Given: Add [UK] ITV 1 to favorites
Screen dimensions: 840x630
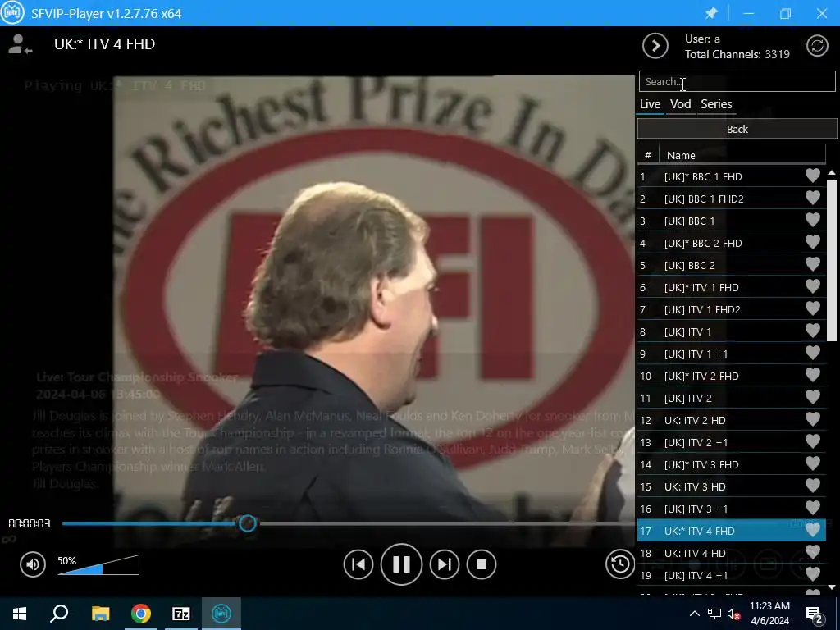Looking at the screenshot, I should coord(813,331).
